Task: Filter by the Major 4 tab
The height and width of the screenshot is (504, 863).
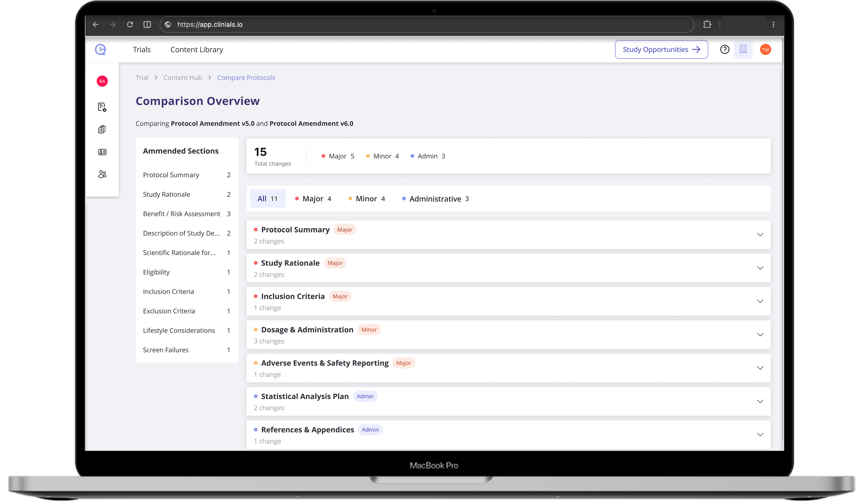Action: [313, 199]
